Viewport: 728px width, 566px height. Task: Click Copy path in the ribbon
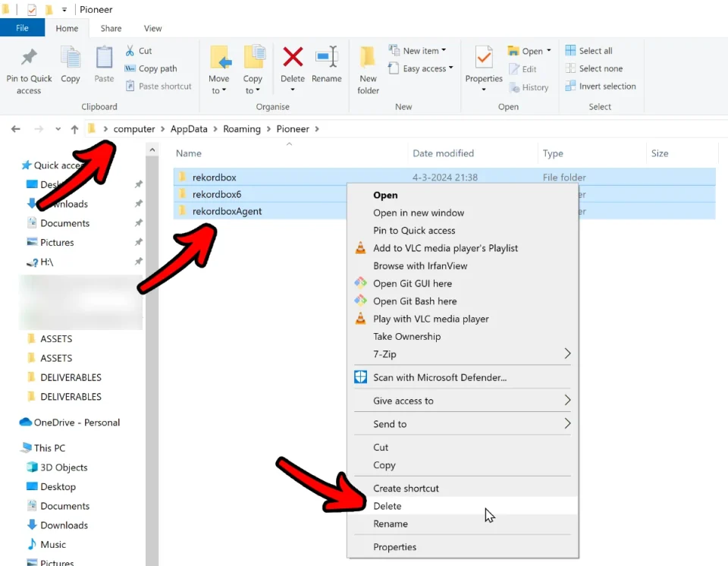click(151, 68)
